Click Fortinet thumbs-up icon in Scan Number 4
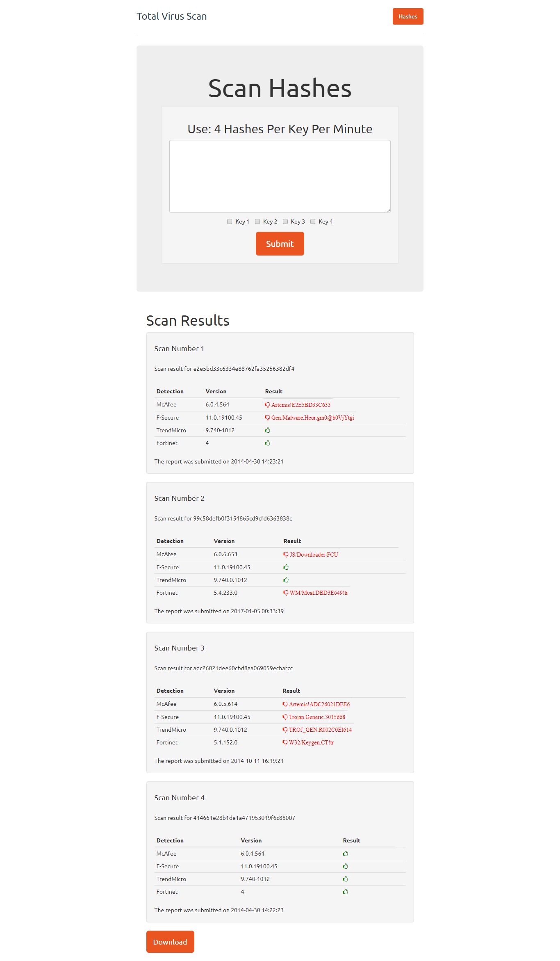The image size is (560, 961). click(x=345, y=892)
